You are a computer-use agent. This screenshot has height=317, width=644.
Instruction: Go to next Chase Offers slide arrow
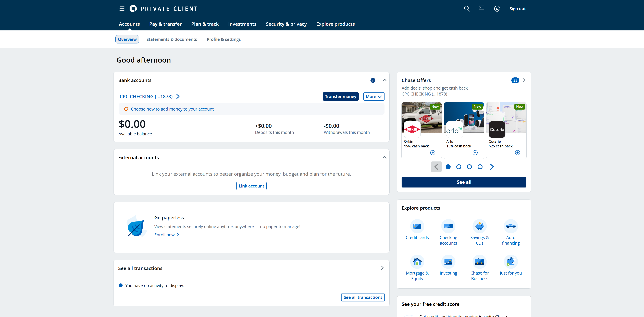[x=492, y=167]
